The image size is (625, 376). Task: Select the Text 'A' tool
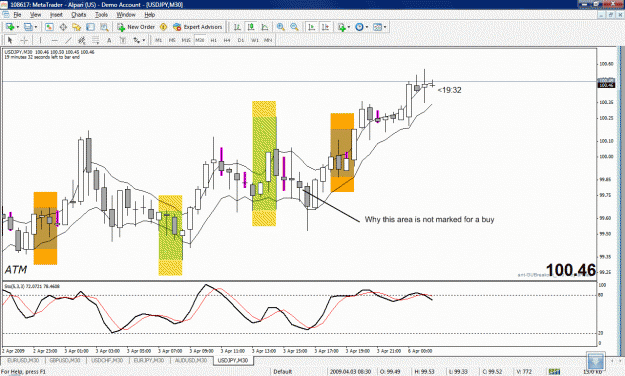109,40
